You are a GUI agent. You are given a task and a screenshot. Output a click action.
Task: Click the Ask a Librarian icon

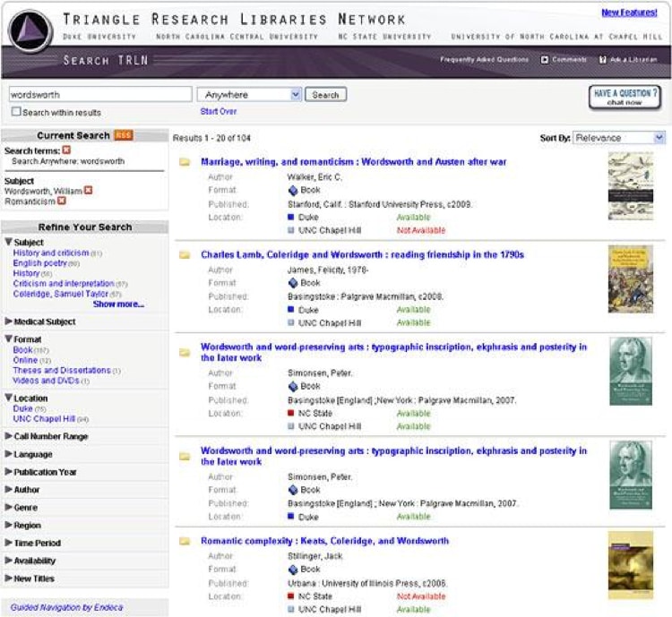pyautogui.click(x=603, y=60)
